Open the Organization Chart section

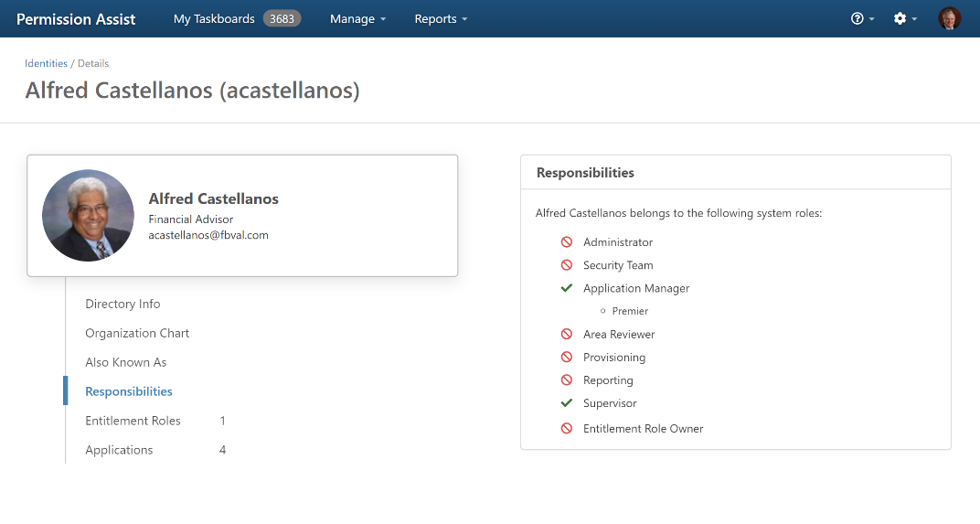pos(137,333)
